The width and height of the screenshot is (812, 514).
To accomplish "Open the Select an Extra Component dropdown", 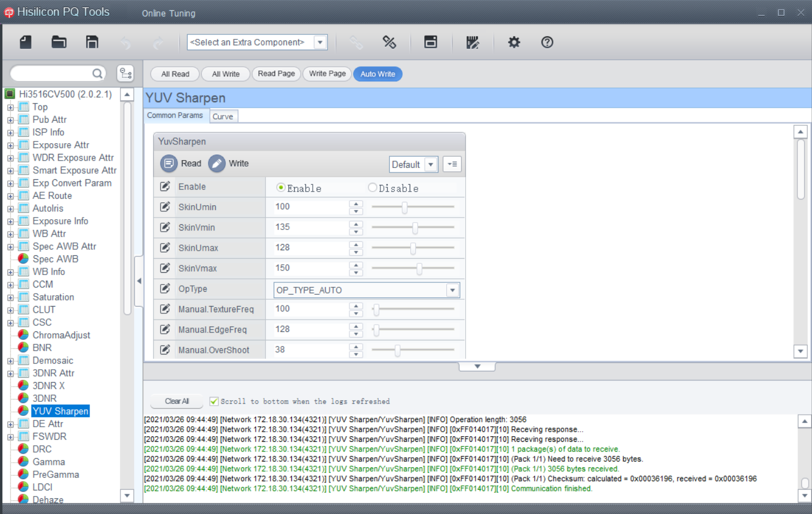I will pos(320,42).
